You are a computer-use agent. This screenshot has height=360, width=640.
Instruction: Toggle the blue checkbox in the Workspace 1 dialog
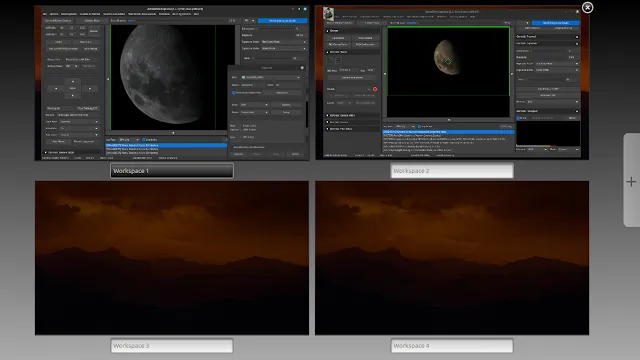(234, 93)
